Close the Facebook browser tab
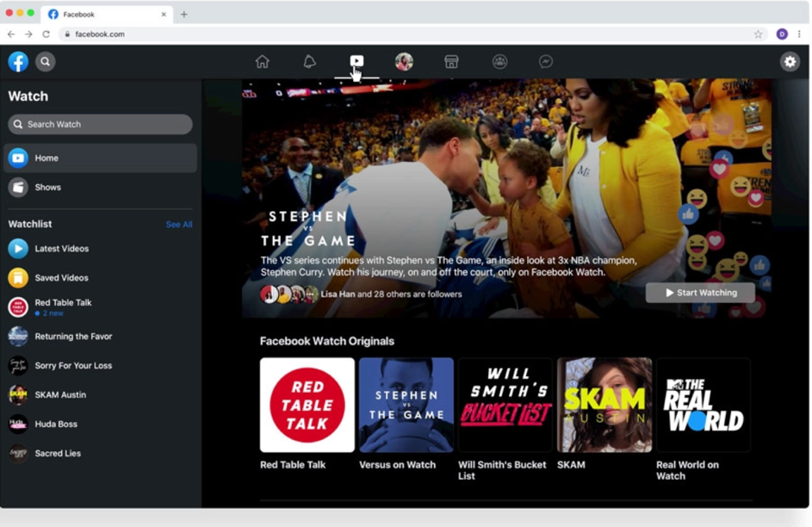Screen dimensions: 812x527 click(x=164, y=14)
